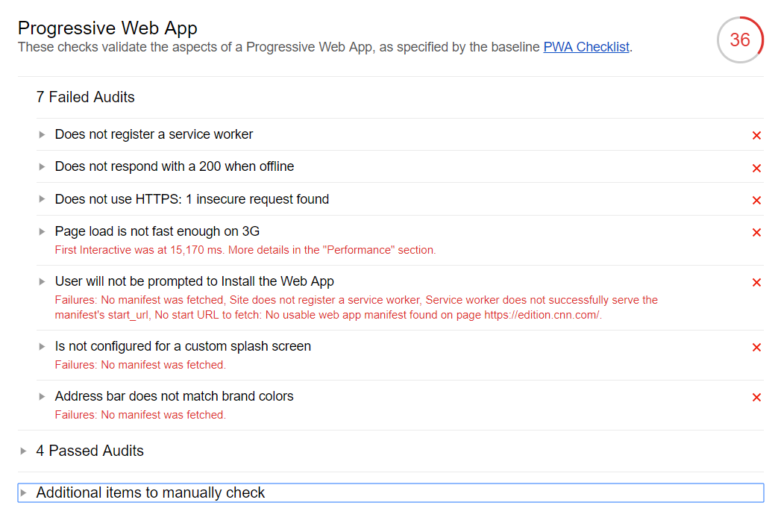Click the red X beside service worker audit
The width and height of the screenshot is (778, 532).
[x=756, y=136]
